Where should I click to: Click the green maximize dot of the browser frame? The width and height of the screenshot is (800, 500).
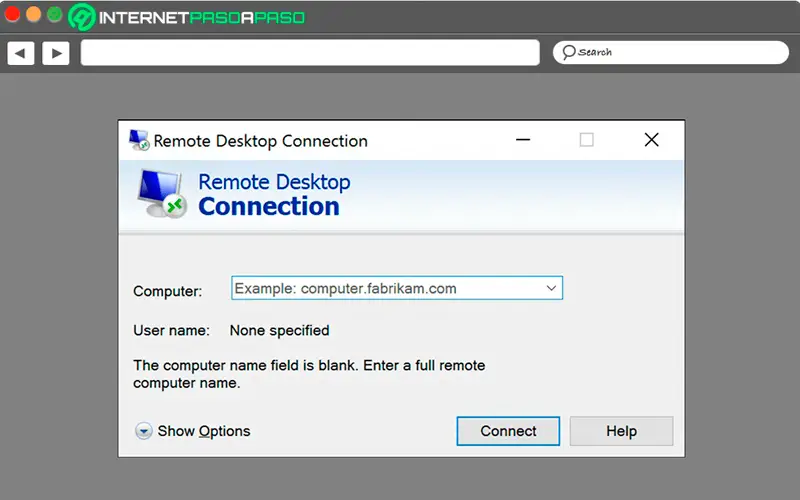[x=55, y=14]
